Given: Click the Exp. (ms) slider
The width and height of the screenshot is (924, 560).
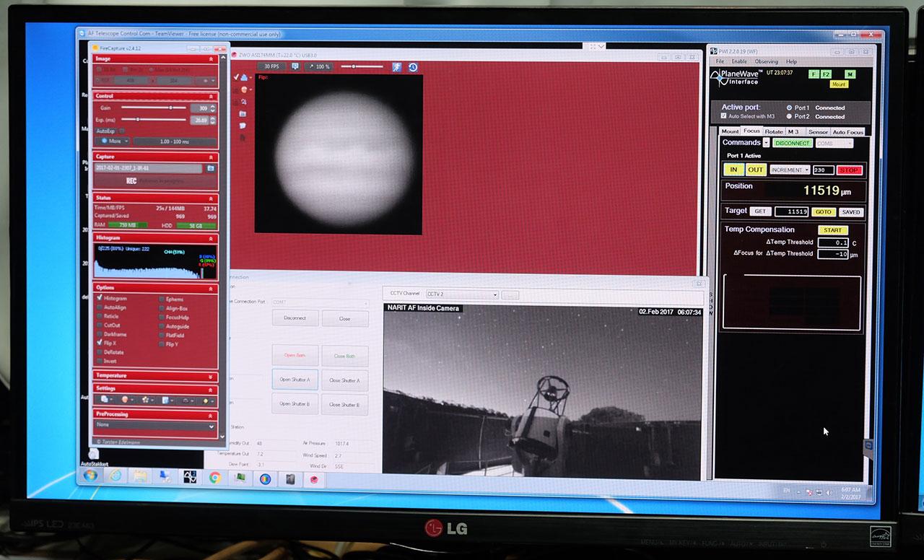Looking at the screenshot, I should point(153,119).
